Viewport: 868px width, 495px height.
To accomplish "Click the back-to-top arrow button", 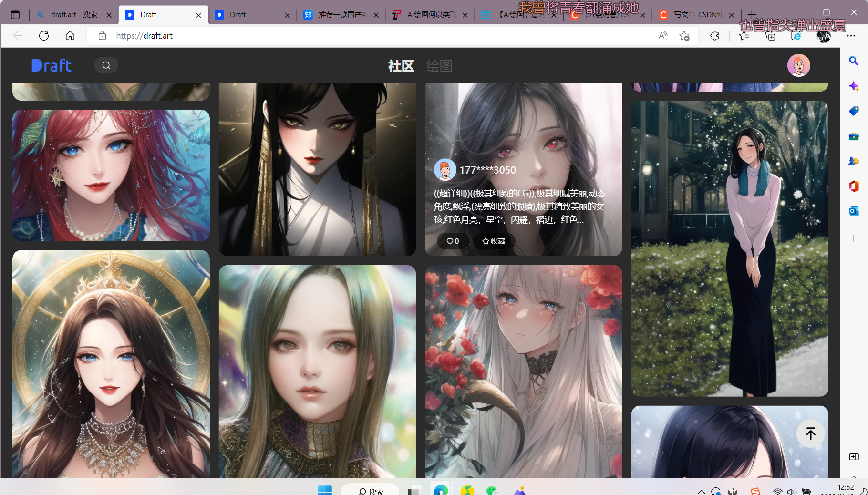I will (x=810, y=433).
